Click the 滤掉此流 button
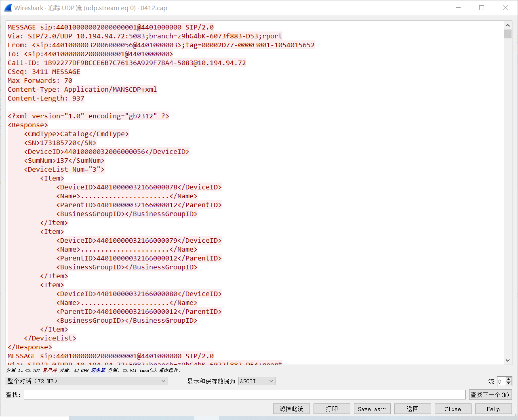The width and height of the screenshot is (518, 420). click(291, 409)
